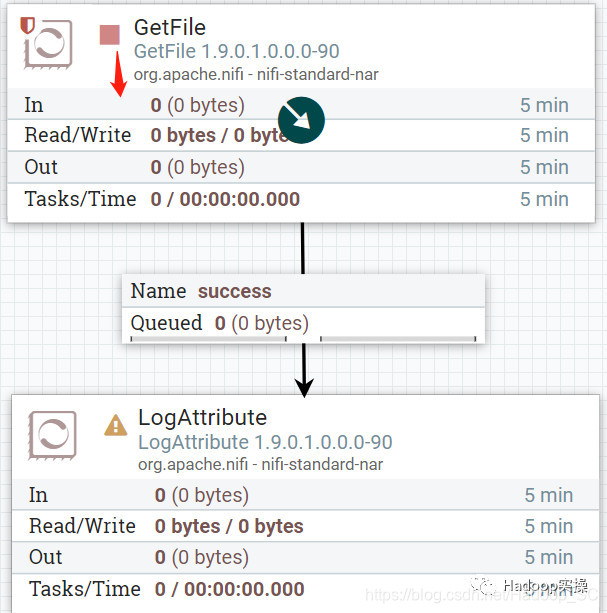
Task: Click the LogAttribute processor icon
Action: 52,435
